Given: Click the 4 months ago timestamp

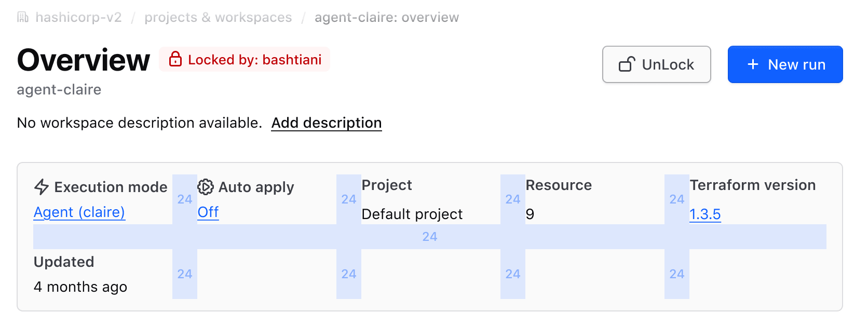Looking at the screenshot, I should (x=80, y=287).
